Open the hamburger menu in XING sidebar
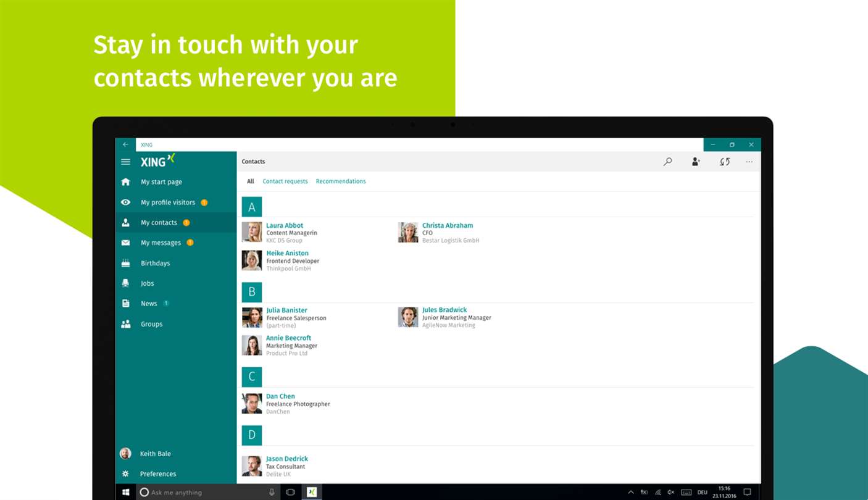868x500 pixels. [x=125, y=162]
